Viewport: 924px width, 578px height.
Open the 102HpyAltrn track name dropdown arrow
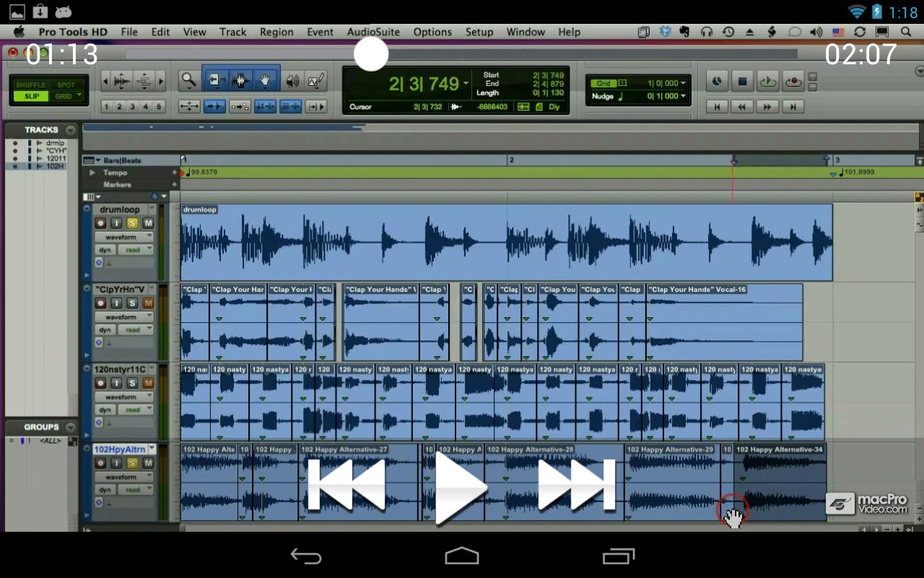coord(151,449)
